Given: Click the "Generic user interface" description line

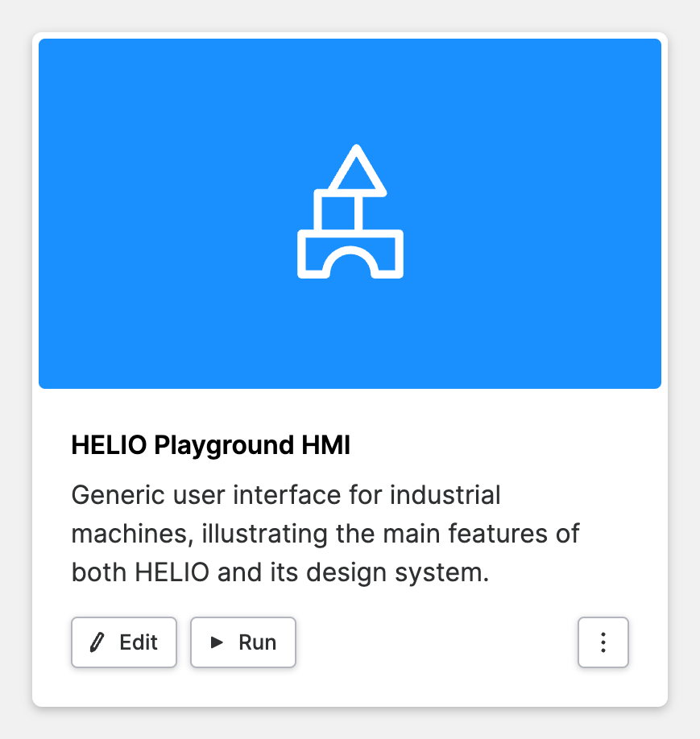Looking at the screenshot, I should pos(286,494).
